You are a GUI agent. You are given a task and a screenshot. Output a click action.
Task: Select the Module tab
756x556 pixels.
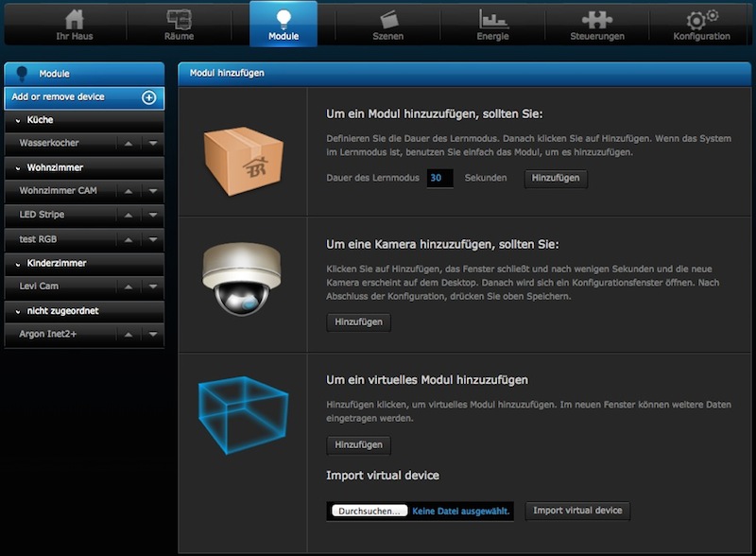[283, 23]
